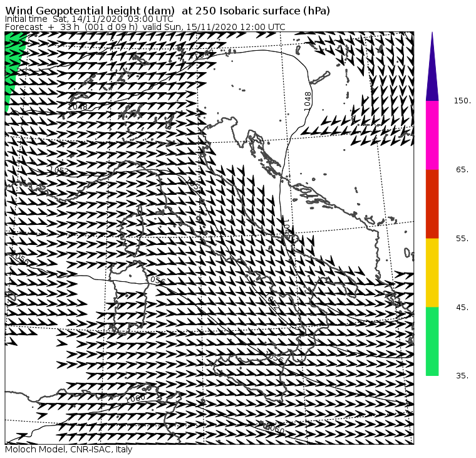Click 'Initial time Sat, 14/11/2020 03:00 UTC' line
476x458 pixels.
click(x=89, y=19)
